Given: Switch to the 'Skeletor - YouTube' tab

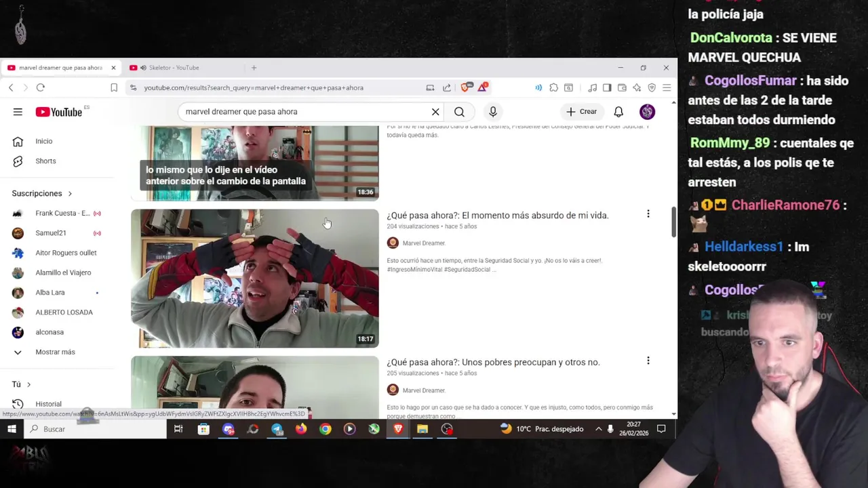Looking at the screenshot, I should [x=174, y=68].
